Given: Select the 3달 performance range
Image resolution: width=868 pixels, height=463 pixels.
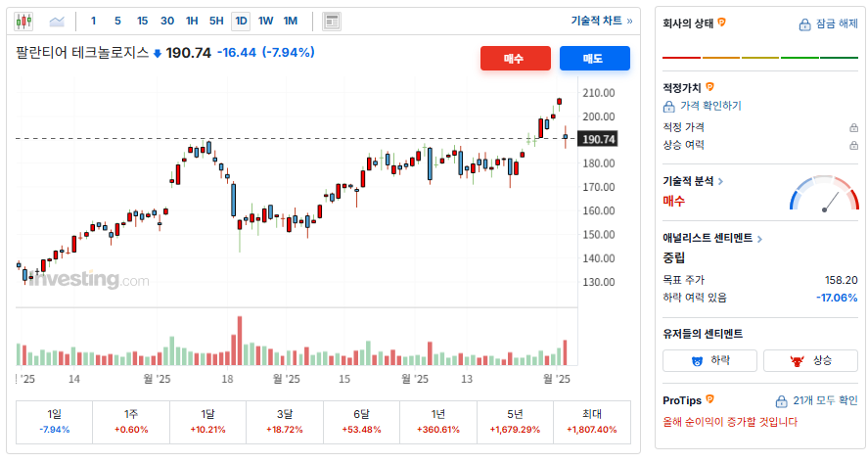Looking at the screenshot, I should point(285,422).
